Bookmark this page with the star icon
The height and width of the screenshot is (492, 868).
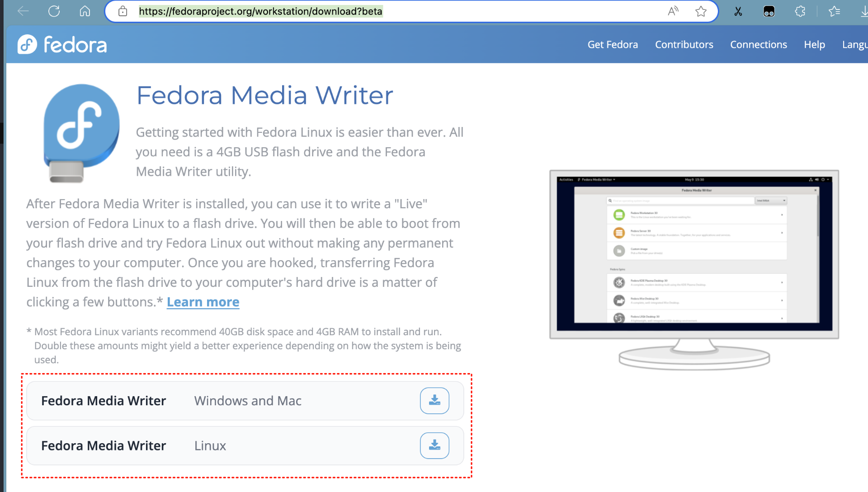click(x=701, y=11)
